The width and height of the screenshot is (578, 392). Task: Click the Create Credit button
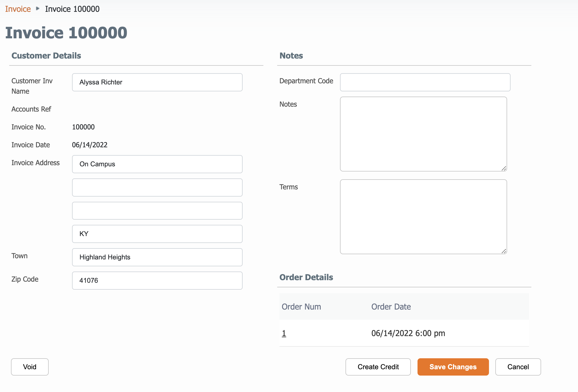point(378,367)
